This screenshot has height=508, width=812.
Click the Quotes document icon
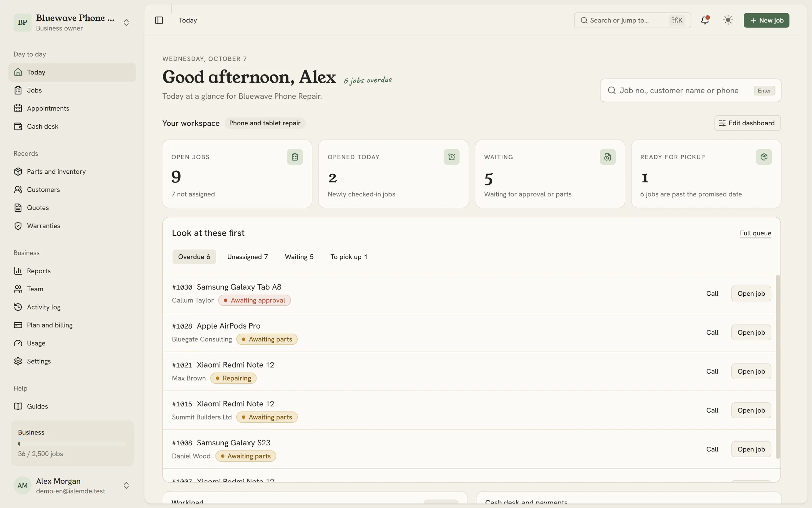coord(18,208)
